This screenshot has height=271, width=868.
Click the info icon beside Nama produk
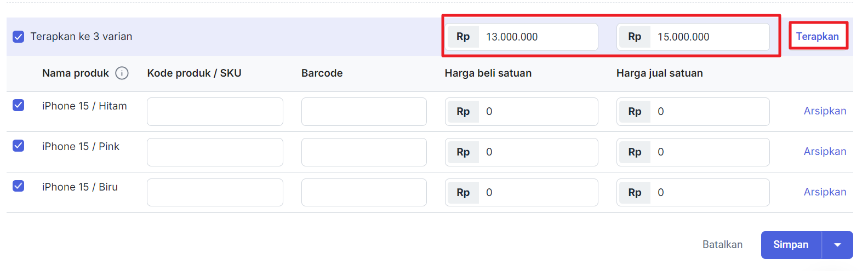coord(122,73)
